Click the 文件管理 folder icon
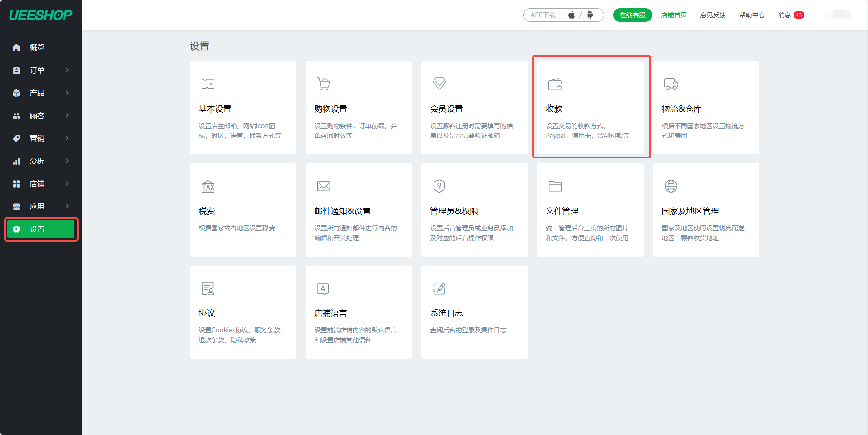 pyautogui.click(x=555, y=186)
